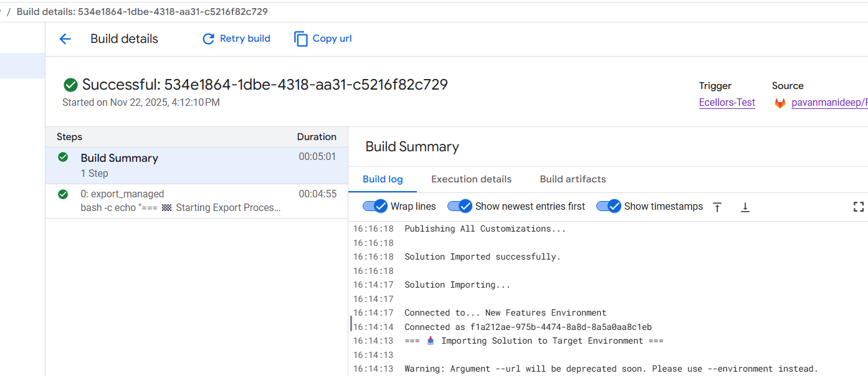Click the Copy url clipboard icon
This screenshot has height=376, width=868.
[x=301, y=39]
